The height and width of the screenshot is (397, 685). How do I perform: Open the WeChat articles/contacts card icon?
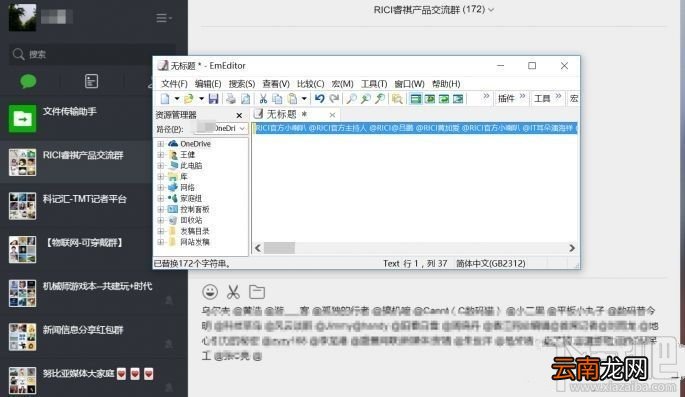point(91,81)
